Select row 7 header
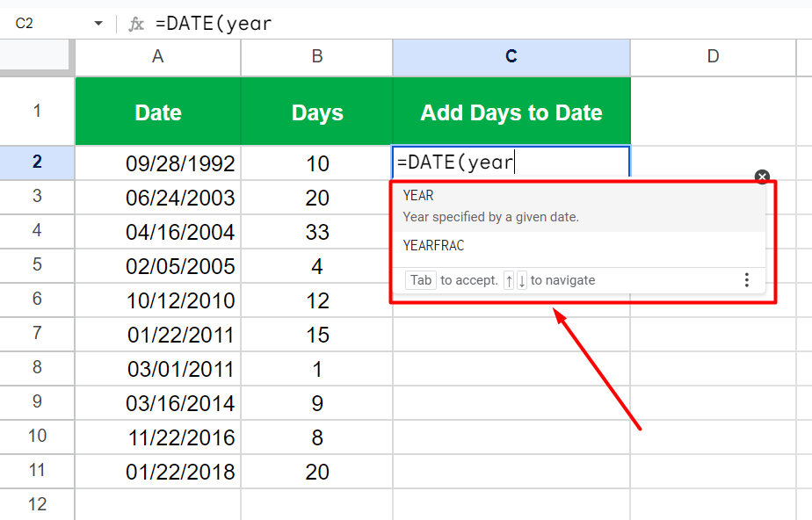 pos(37,333)
